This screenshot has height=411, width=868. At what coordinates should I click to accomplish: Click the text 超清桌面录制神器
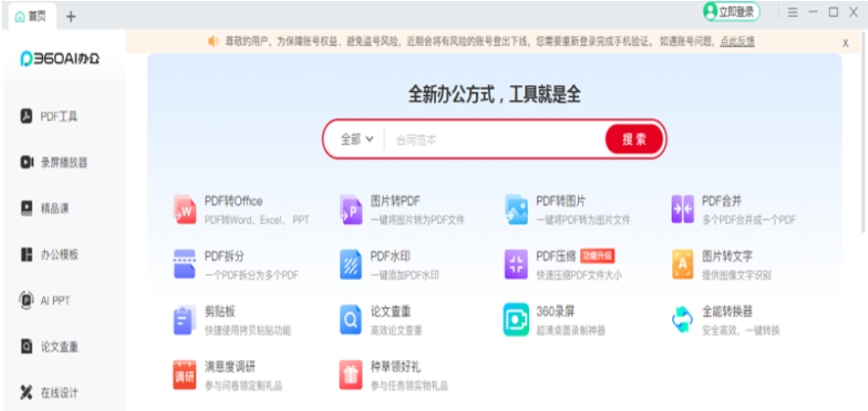pos(571,331)
